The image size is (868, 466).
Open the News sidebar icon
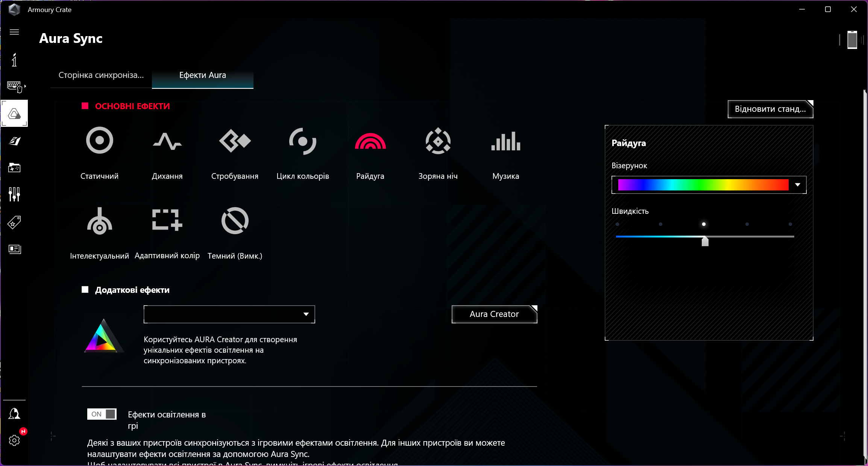tap(14, 249)
